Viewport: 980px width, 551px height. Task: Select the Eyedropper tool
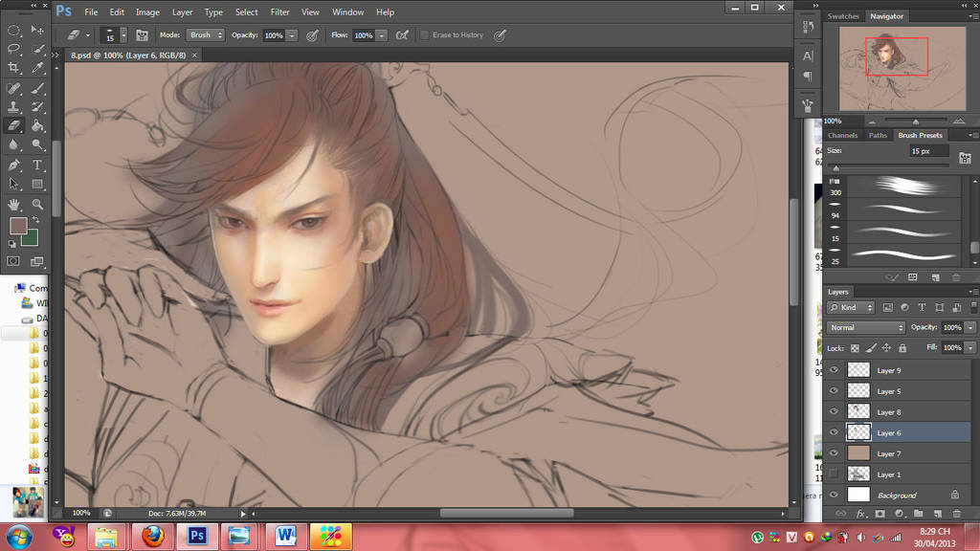[x=38, y=68]
